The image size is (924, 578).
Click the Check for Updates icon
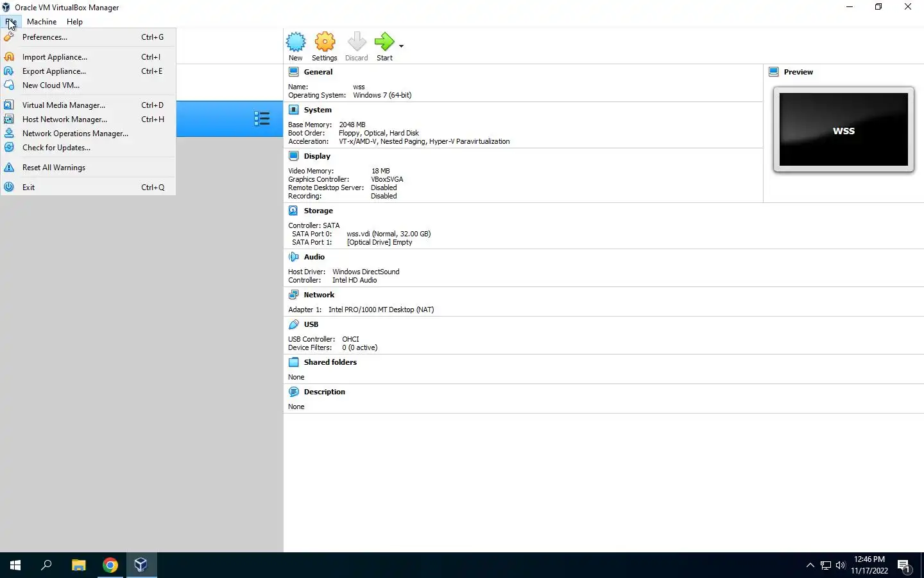(x=9, y=148)
